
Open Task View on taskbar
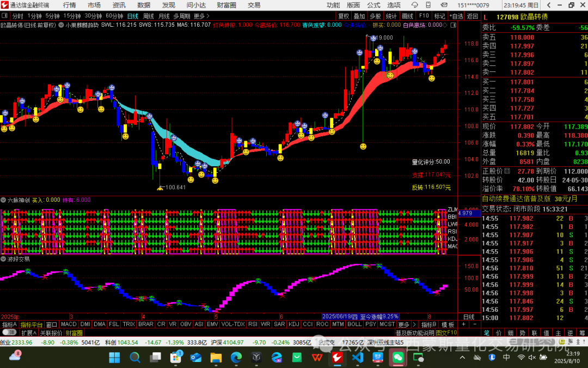pyautogui.click(x=155, y=357)
